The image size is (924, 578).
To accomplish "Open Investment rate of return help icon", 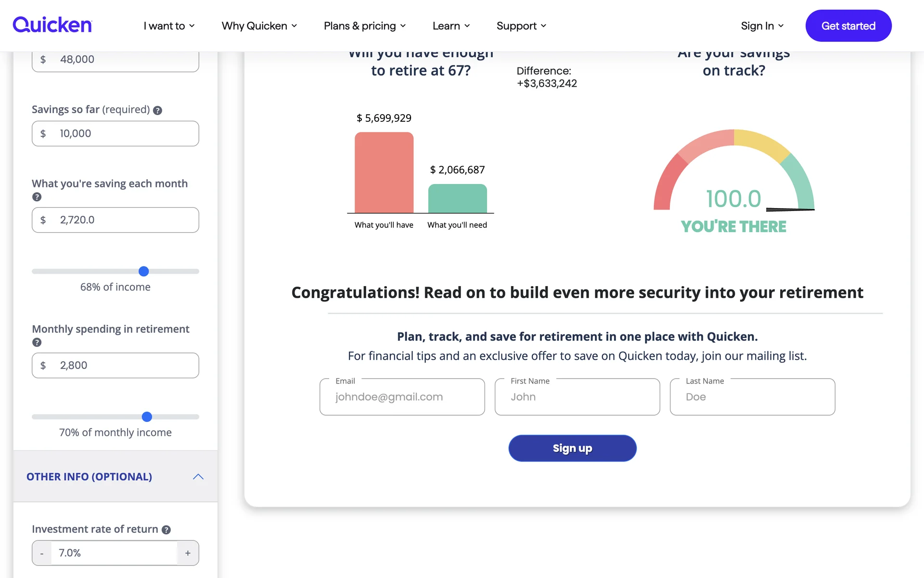I will point(166,530).
